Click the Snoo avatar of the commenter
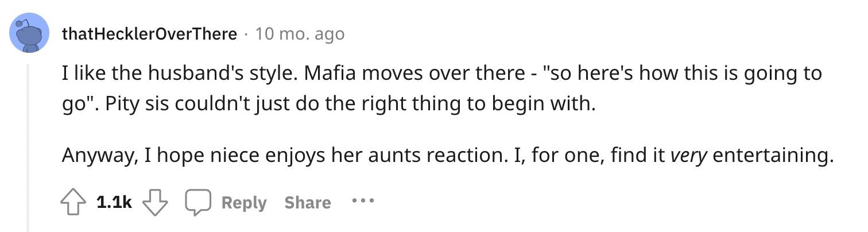The width and height of the screenshot is (868, 232). point(29,33)
